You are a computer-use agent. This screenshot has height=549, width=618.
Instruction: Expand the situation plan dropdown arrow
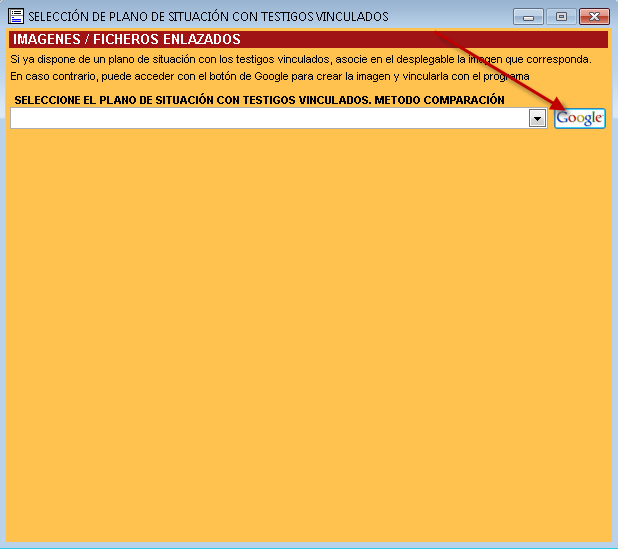coord(537,119)
